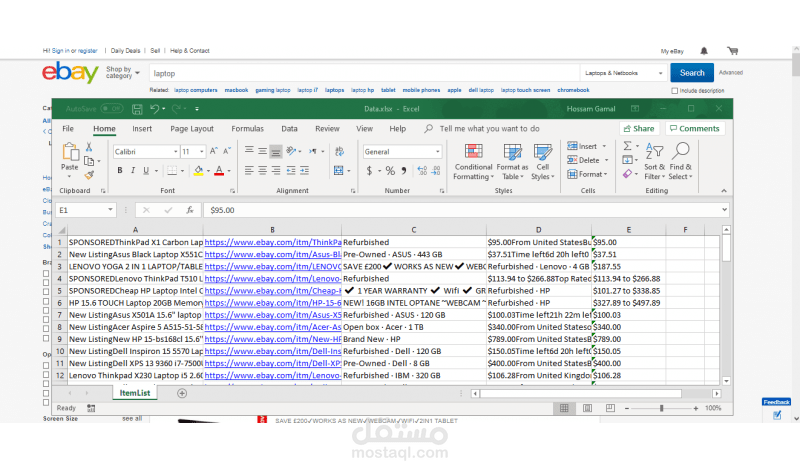Add a new sheet with the plus icon
The image size is (800, 470).
tap(182, 393)
